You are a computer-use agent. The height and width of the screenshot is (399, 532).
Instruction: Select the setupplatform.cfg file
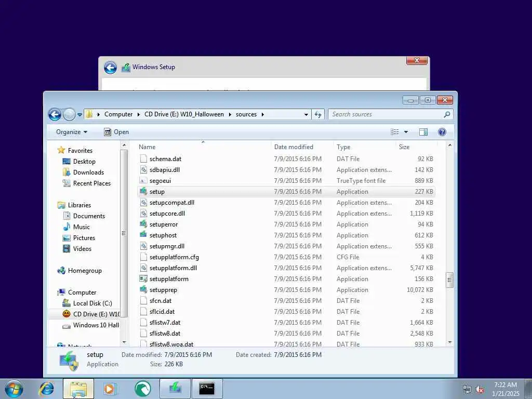tap(174, 257)
